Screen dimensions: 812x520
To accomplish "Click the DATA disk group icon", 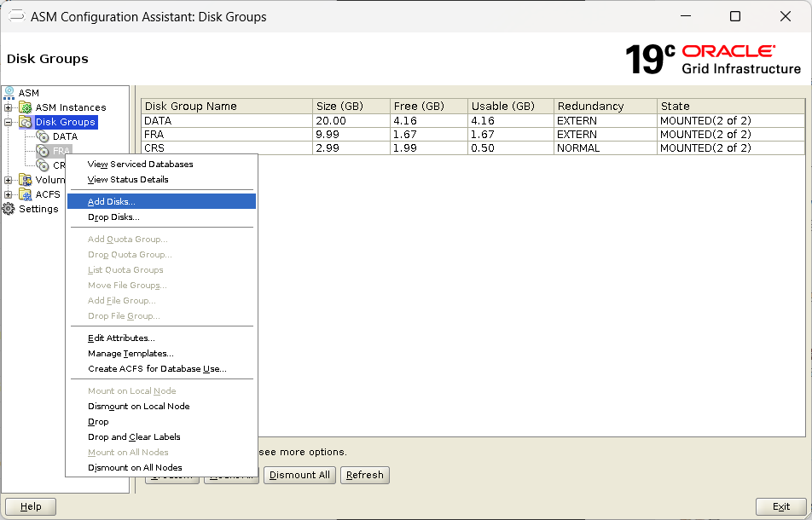I will click(43, 136).
